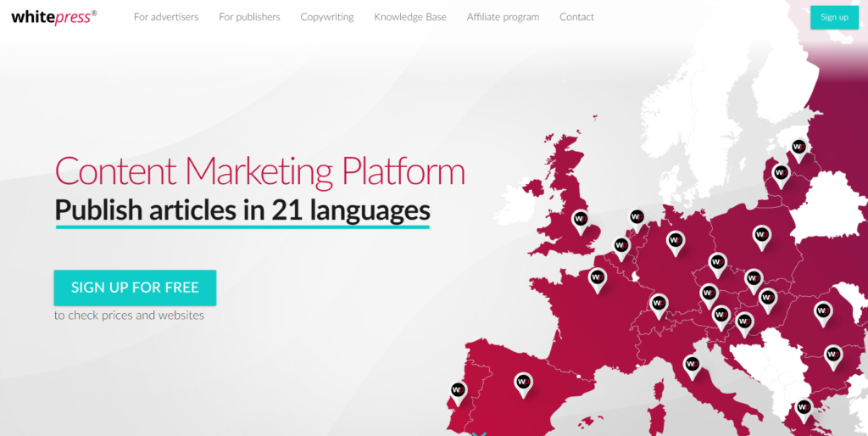The width and height of the screenshot is (868, 436).
Task: Open the Knowledge Base section
Action: (x=410, y=17)
